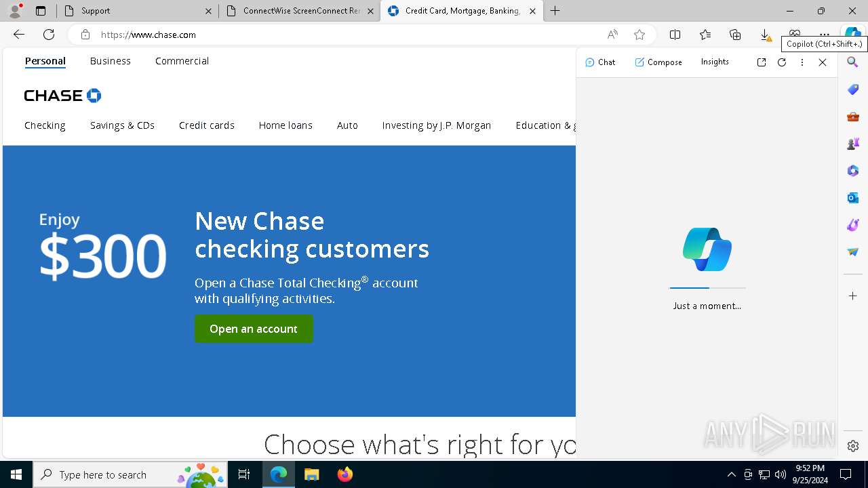This screenshot has height=488, width=868.
Task: Close the Chase Credit Card browser tab
Action: coord(532,11)
